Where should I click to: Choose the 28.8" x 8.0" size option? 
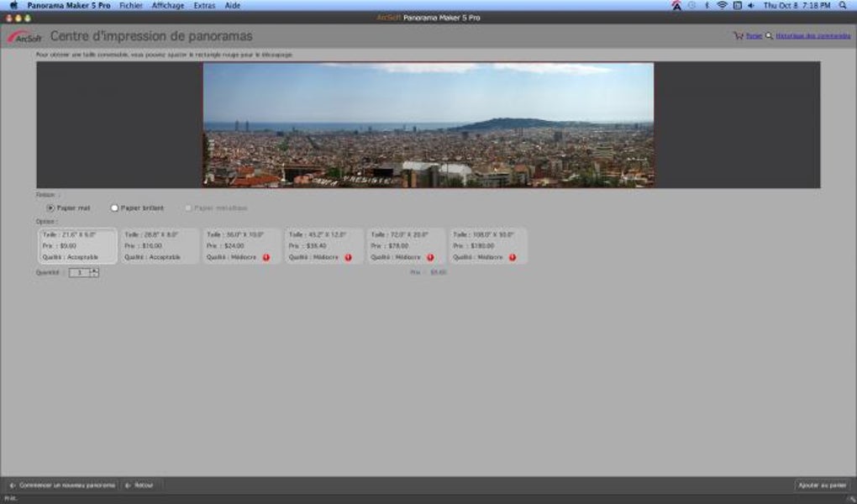click(160, 246)
